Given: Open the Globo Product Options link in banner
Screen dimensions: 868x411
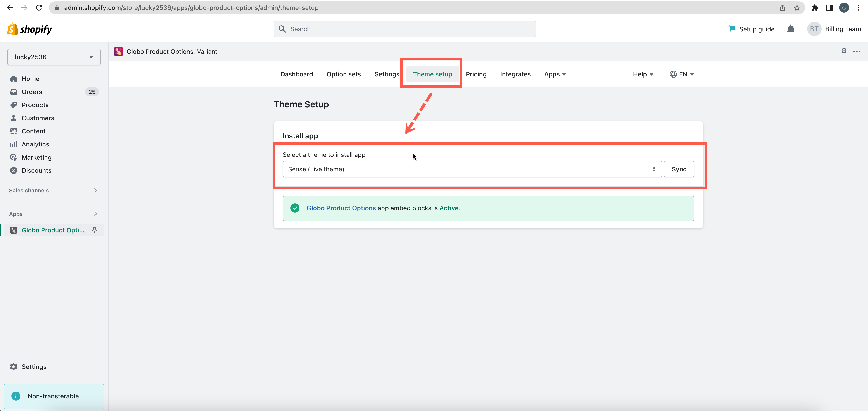Looking at the screenshot, I should [341, 208].
